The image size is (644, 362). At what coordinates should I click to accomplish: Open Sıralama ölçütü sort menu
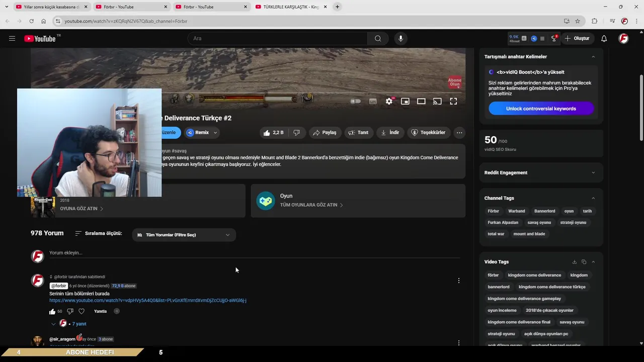99,233
